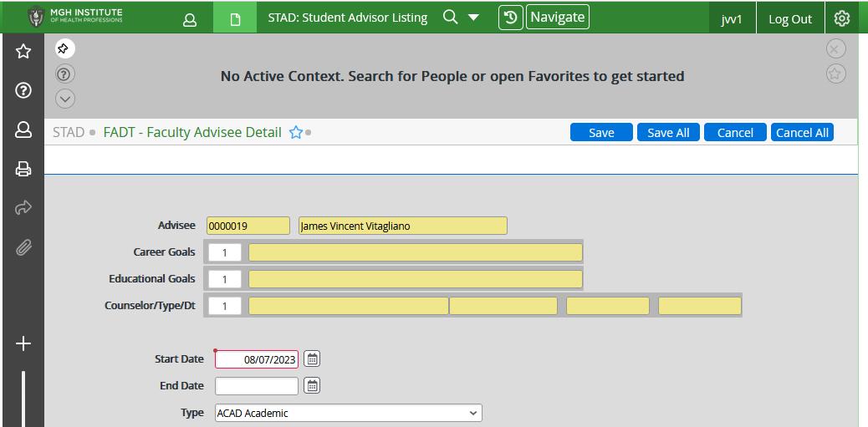Open the Start Date calendar picker
This screenshot has width=868, height=427.
pos(312,359)
